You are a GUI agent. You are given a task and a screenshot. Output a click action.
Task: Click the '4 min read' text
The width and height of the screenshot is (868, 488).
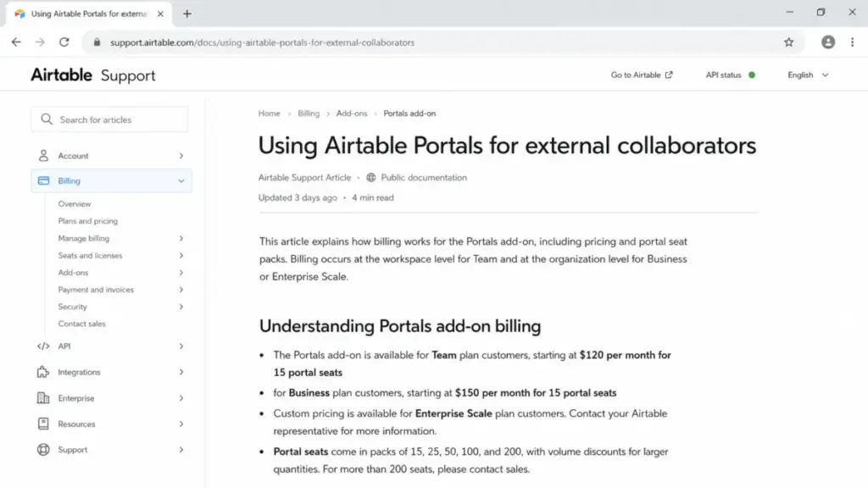[373, 197]
